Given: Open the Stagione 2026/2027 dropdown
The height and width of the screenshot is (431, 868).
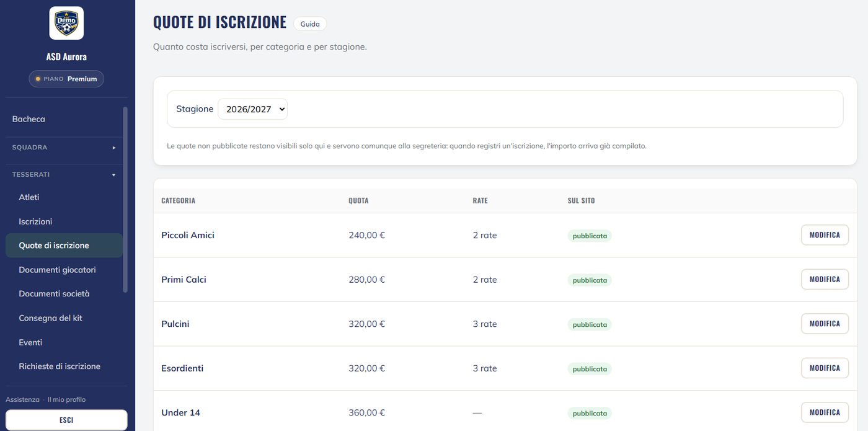Looking at the screenshot, I should click(252, 109).
